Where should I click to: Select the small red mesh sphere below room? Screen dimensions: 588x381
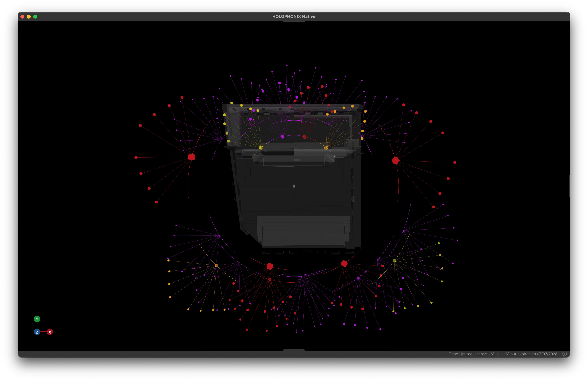pyautogui.click(x=270, y=280)
